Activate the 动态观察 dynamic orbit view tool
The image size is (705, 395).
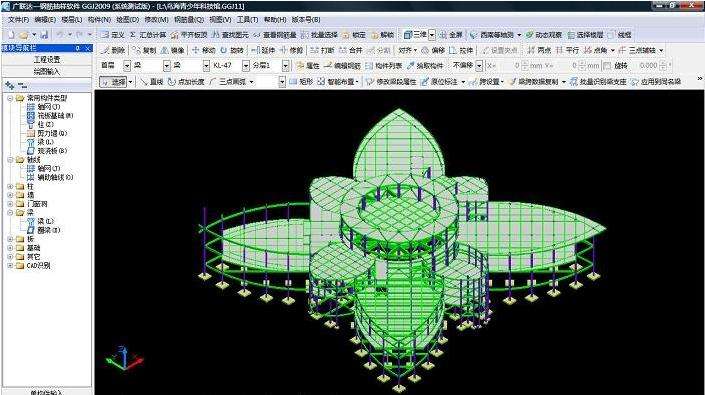click(x=544, y=35)
